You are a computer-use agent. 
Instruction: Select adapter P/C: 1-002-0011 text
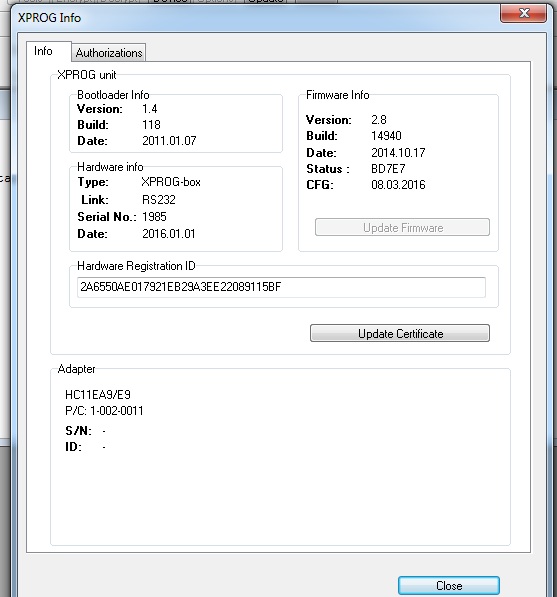pos(104,411)
